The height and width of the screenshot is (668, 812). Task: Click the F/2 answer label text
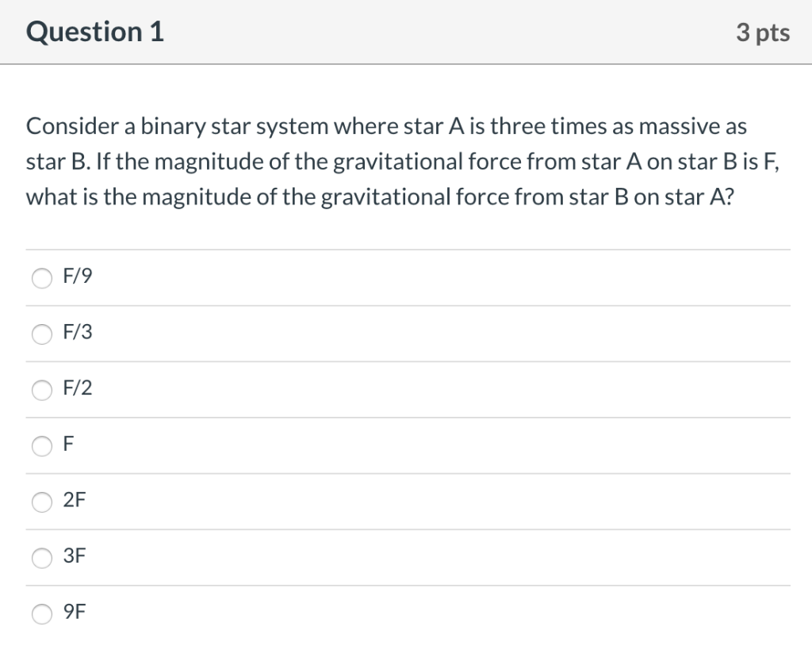pyautogui.click(x=76, y=388)
